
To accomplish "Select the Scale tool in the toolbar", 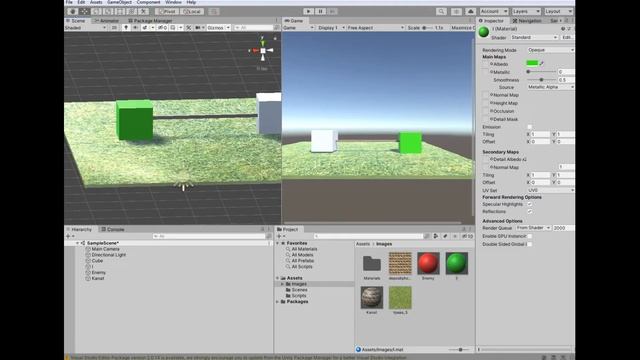I will (108, 11).
